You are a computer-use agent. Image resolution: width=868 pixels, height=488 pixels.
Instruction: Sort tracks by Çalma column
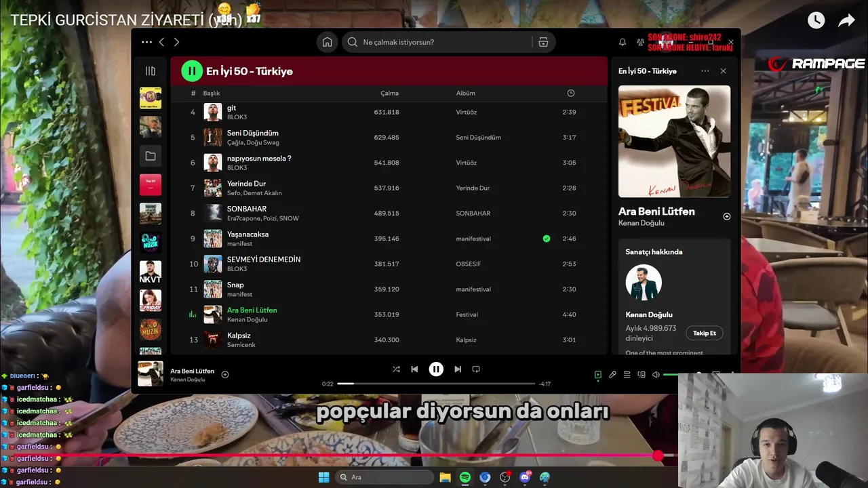click(389, 93)
